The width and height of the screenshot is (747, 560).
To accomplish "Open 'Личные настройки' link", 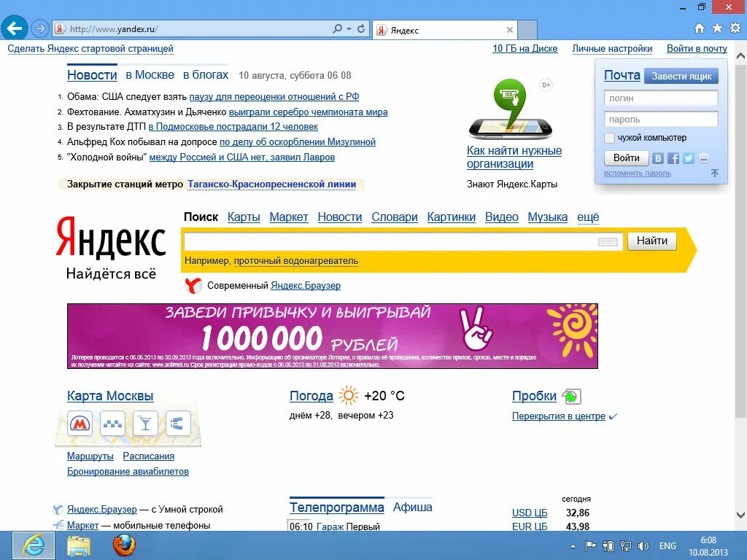I will (x=612, y=49).
